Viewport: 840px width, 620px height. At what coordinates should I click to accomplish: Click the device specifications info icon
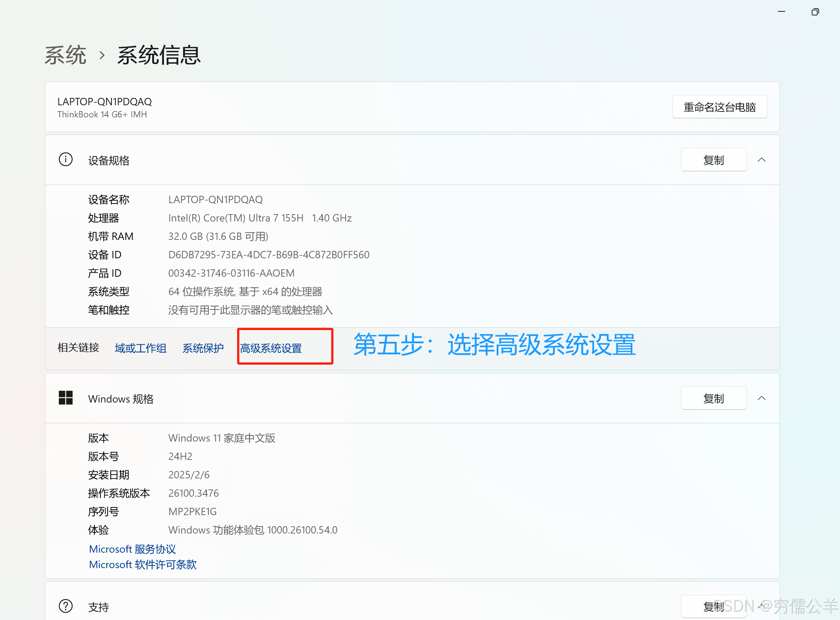66,159
